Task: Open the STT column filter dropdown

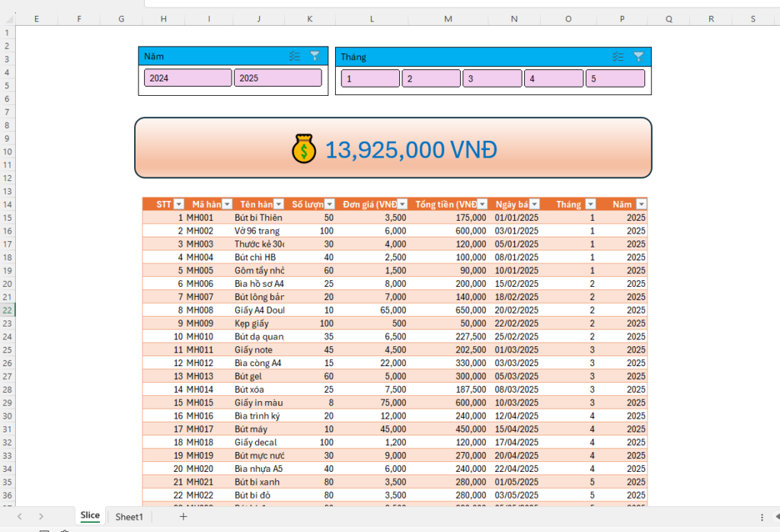Action: coord(178,204)
